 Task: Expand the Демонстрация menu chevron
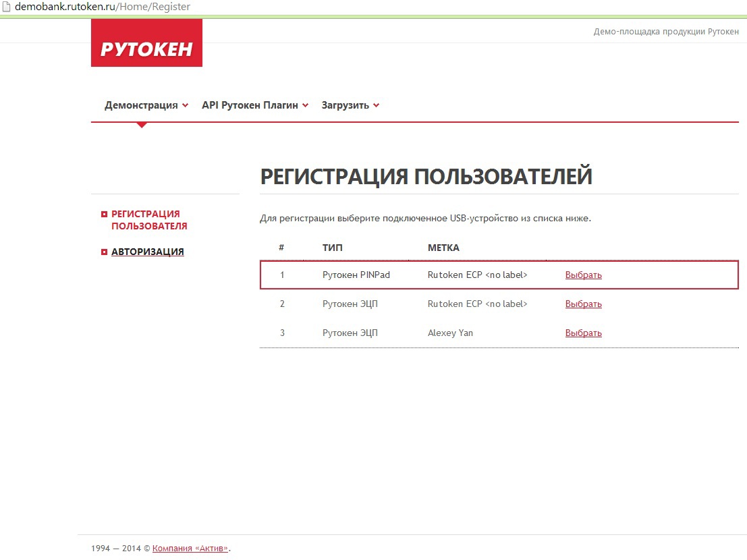[x=186, y=105]
